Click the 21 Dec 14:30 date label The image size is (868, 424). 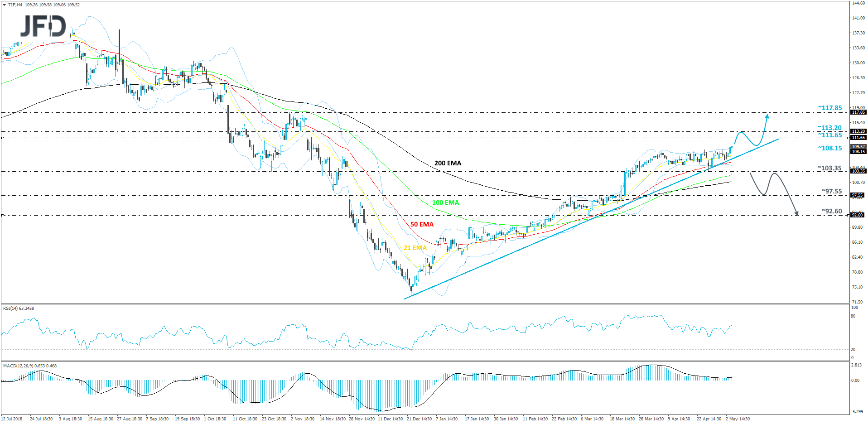click(x=419, y=419)
